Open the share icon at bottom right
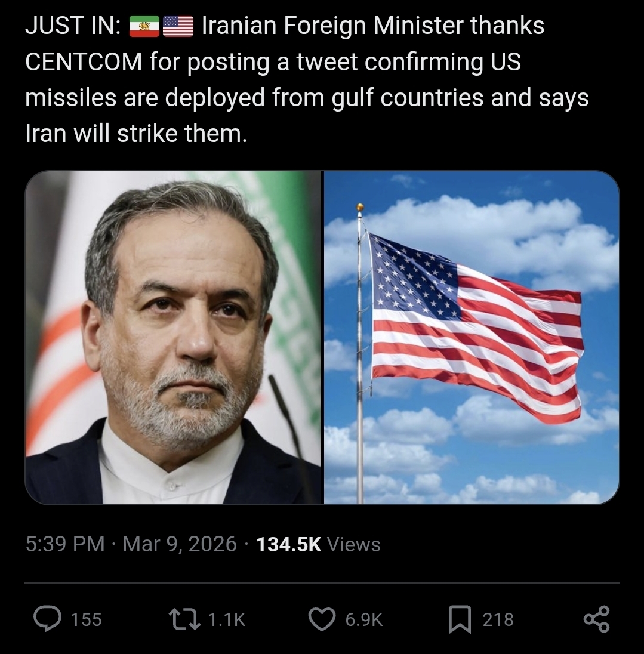The height and width of the screenshot is (654, 644). coord(596,619)
